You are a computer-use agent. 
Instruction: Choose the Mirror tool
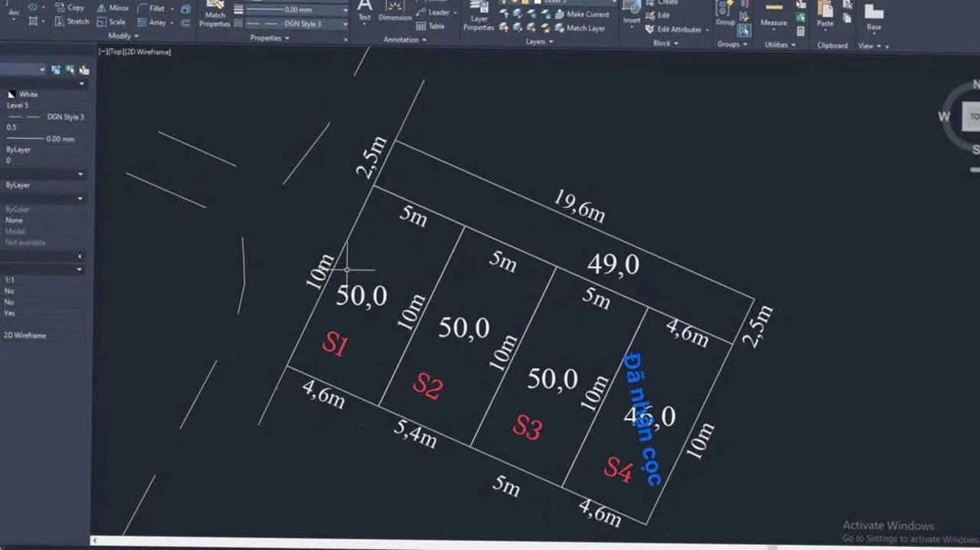coord(113,7)
